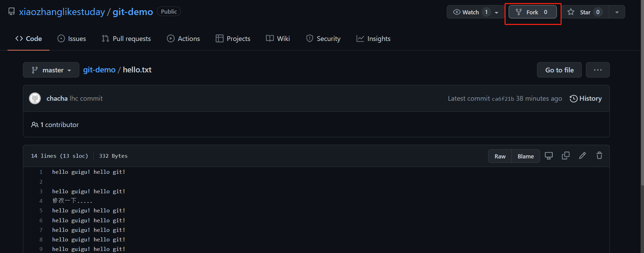The width and height of the screenshot is (644, 253).
Task: Open the master branch selector
Action: point(51,70)
